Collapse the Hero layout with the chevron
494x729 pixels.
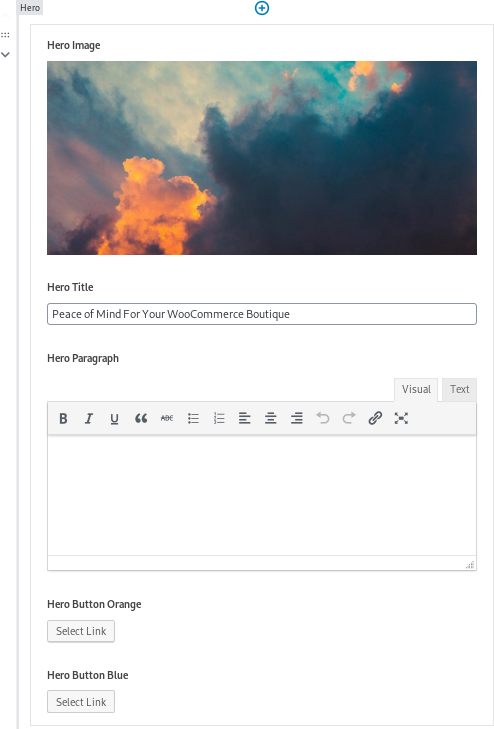[x=6, y=54]
